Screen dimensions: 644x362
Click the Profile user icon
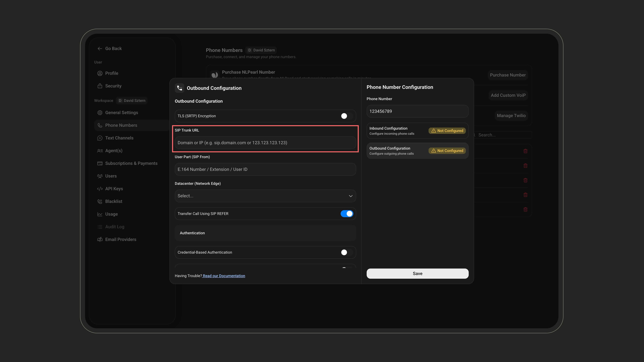pyautogui.click(x=100, y=73)
